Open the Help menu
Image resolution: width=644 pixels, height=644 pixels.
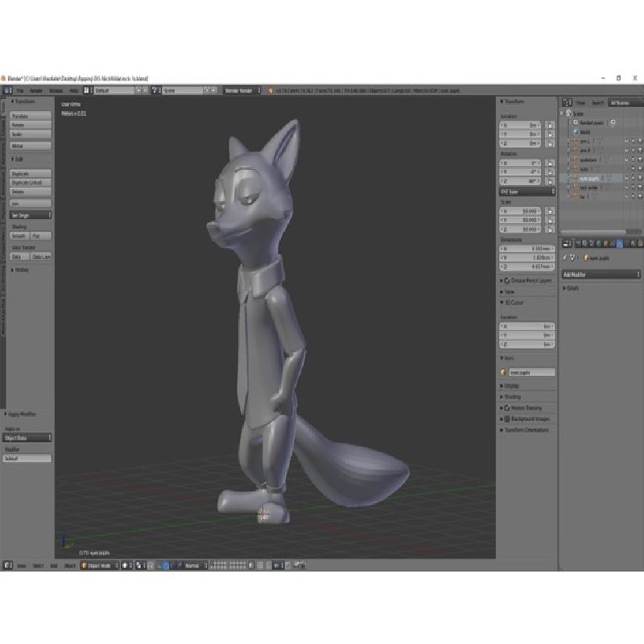coord(73,91)
